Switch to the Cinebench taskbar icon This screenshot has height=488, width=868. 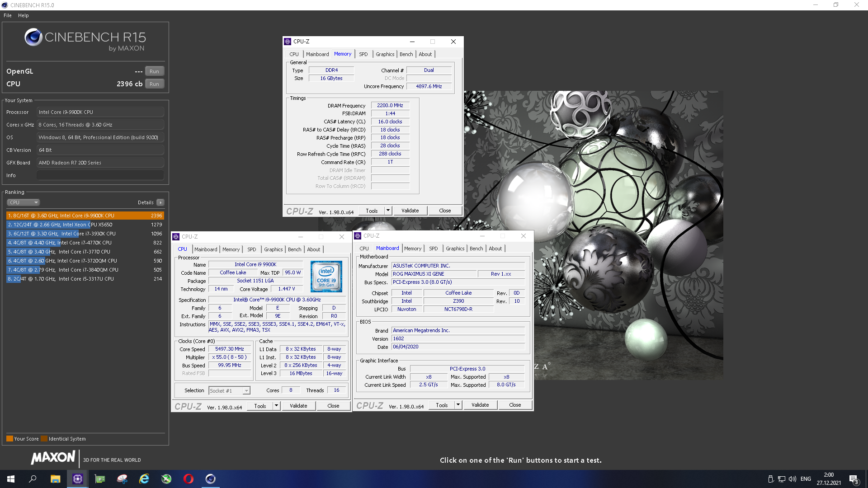click(211, 479)
